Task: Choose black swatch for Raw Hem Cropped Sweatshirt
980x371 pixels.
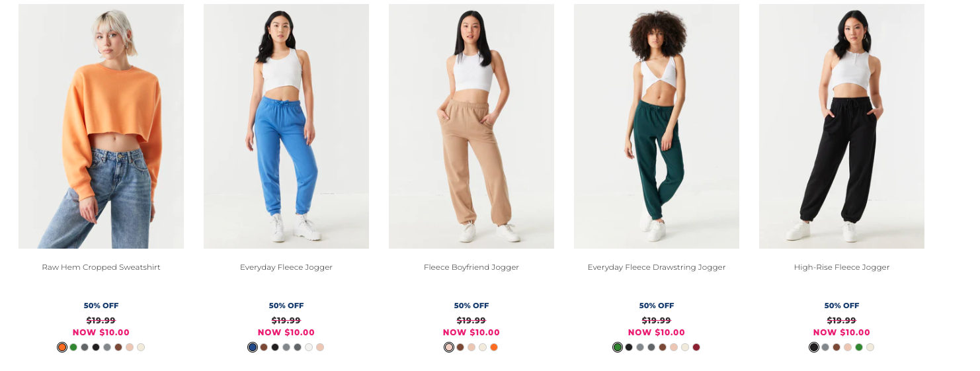Action: (x=96, y=347)
